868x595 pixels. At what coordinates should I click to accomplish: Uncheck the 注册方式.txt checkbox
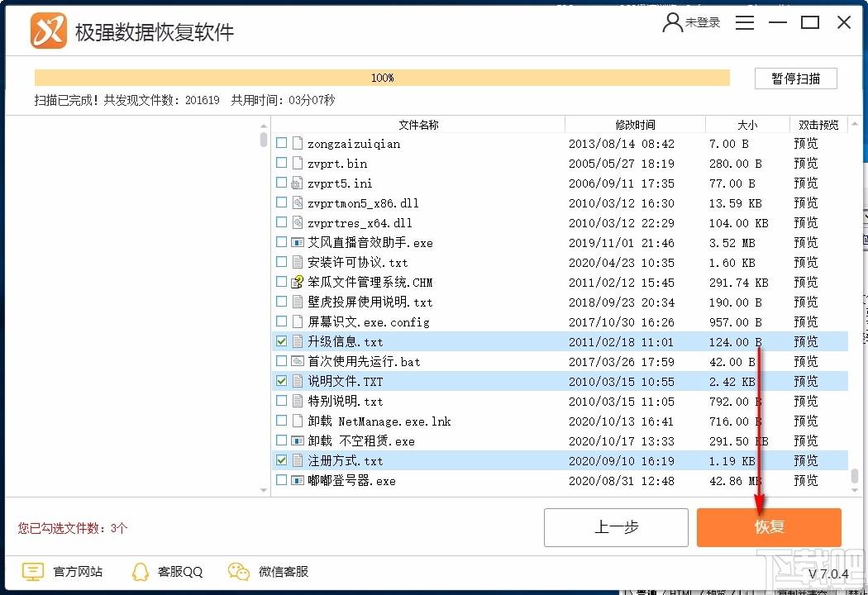coord(281,460)
